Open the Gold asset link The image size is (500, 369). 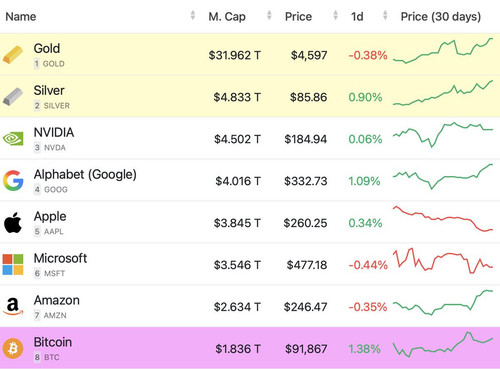(47, 48)
